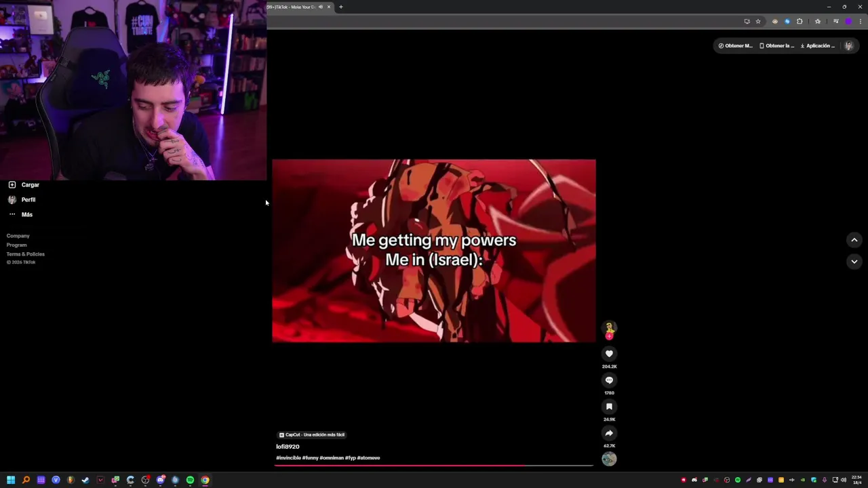Screen dimensions: 868x488
Task: Open Google Chrome from taskbar
Action: pos(205,480)
